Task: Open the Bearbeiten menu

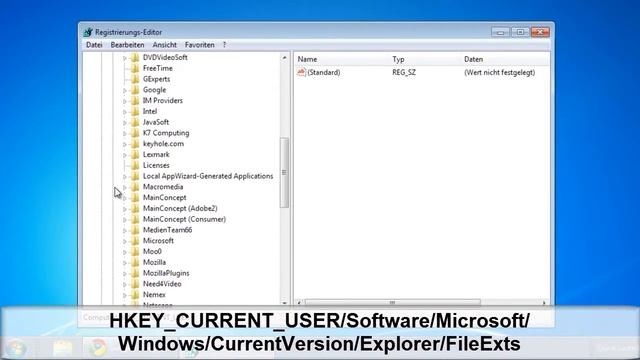Action: (x=127, y=45)
